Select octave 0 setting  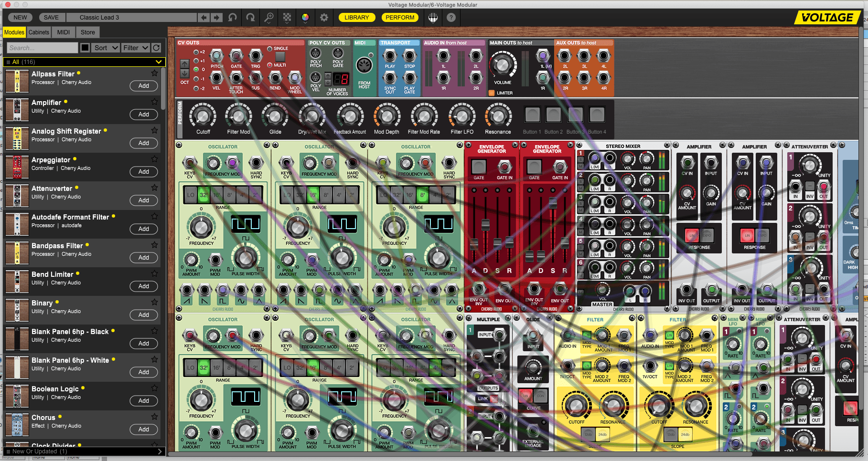pyautogui.click(x=196, y=70)
